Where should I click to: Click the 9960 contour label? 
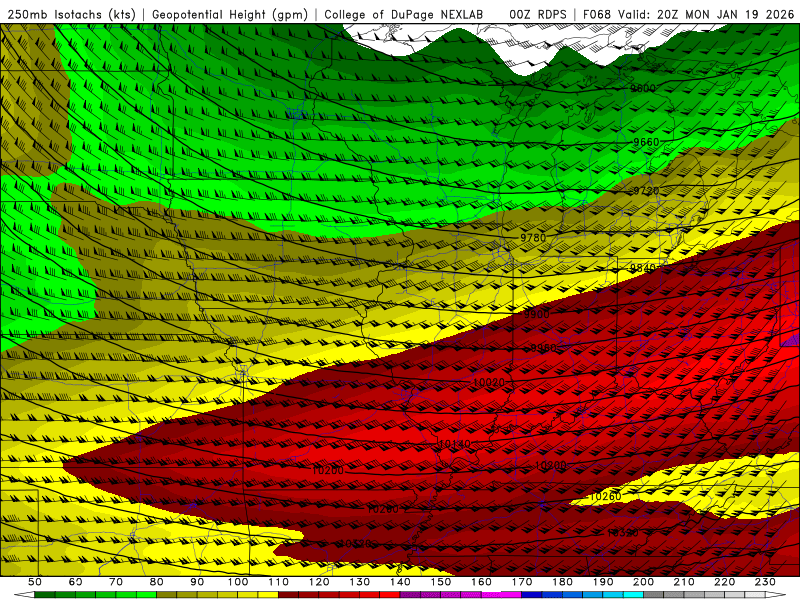click(544, 348)
